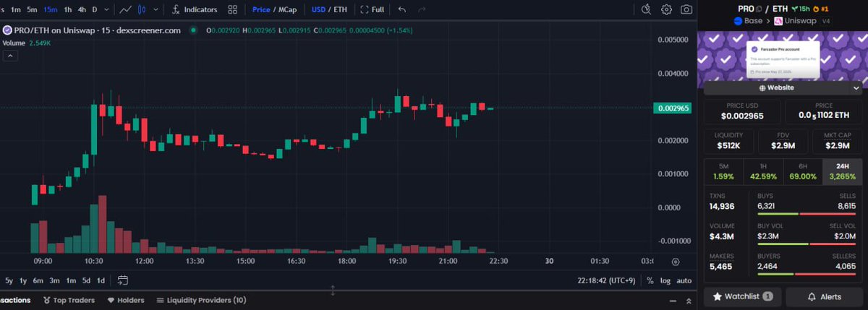This screenshot has width=868, height=310.
Task: Set chart range to 6m
Action: [38, 280]
